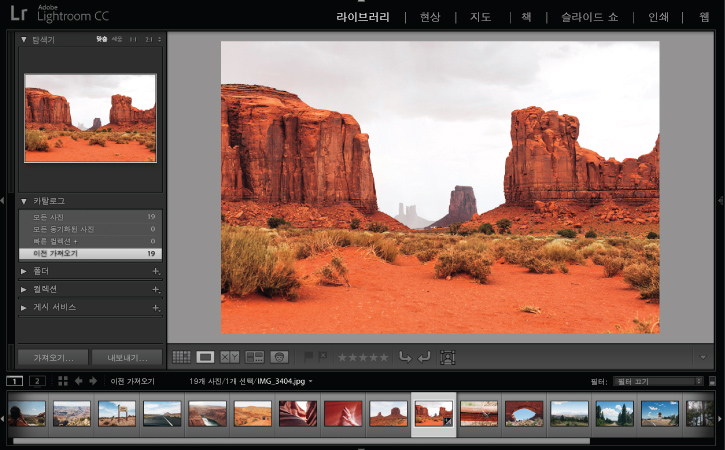Select the first filmstrip thumbnail of a person

pos(27,413)
